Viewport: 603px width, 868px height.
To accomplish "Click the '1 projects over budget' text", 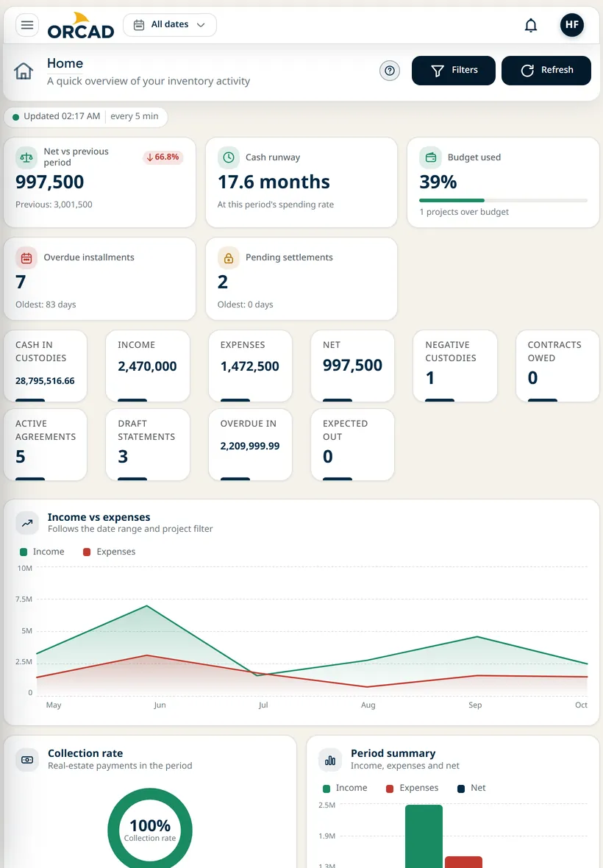I will tap(464, 212).
